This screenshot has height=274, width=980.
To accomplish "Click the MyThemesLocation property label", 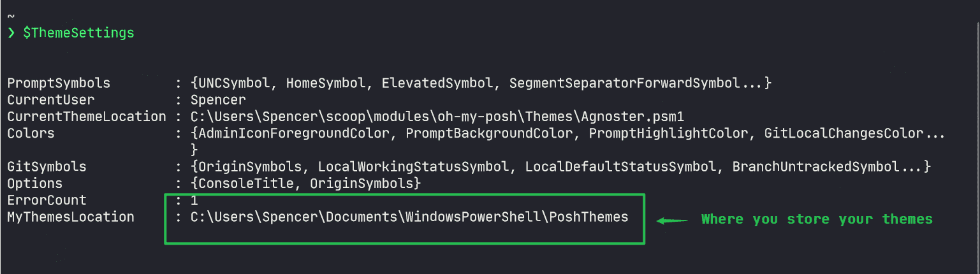I will (71, 217).
